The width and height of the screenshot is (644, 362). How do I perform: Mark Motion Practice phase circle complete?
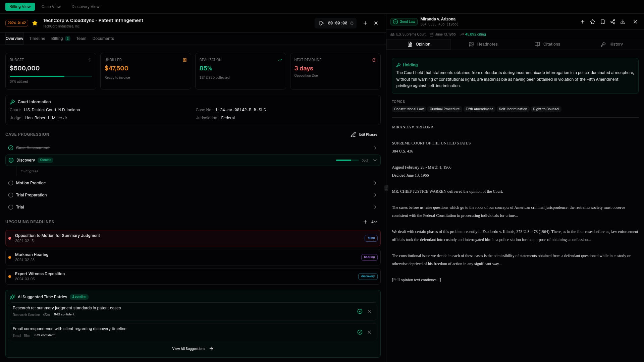(x=11, y=183)
